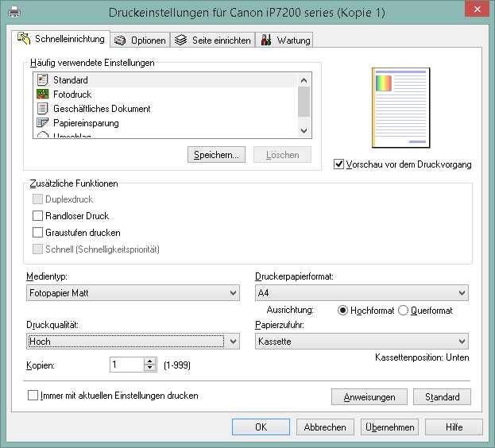Open the Druckerpapierformat dropdown
This screenshot has width=495, height=448.
[362, 293]
